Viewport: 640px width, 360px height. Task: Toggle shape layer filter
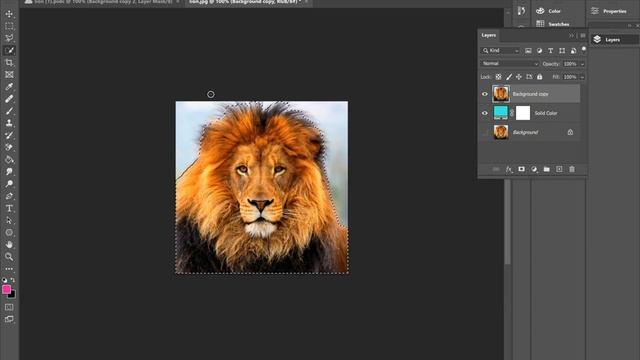click(x=562, y=51)
